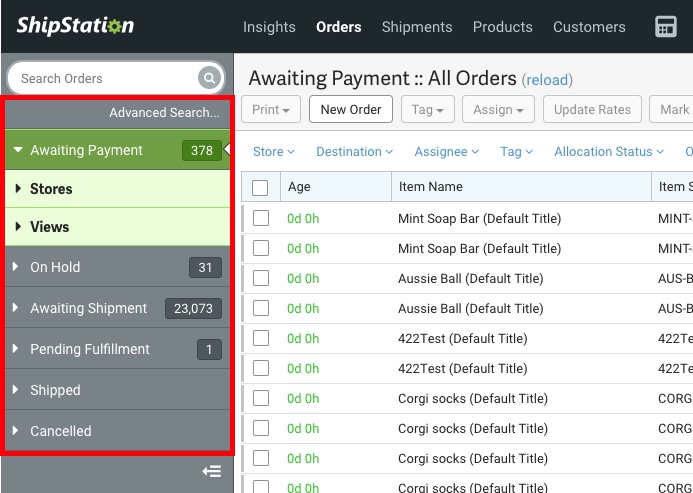Open the Store filter dropdown
This screenshot has height=493, width=693.
[x=274, y=152]
